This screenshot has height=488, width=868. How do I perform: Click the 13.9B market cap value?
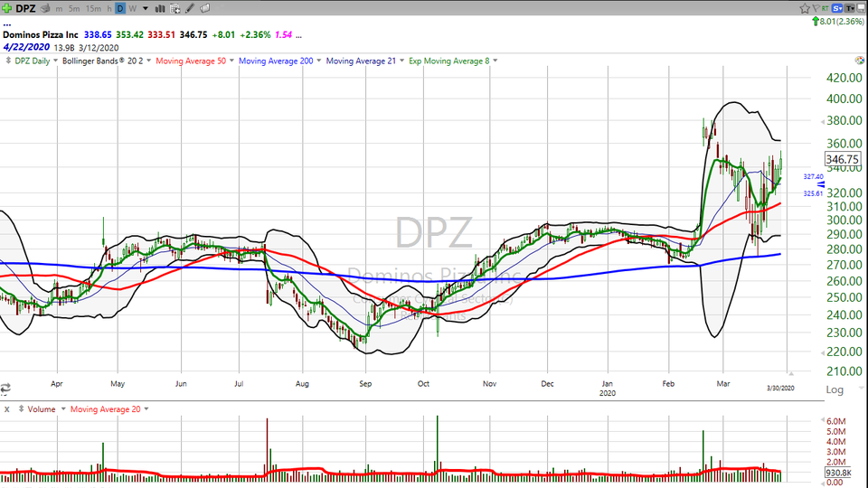[x=63, y=48]
